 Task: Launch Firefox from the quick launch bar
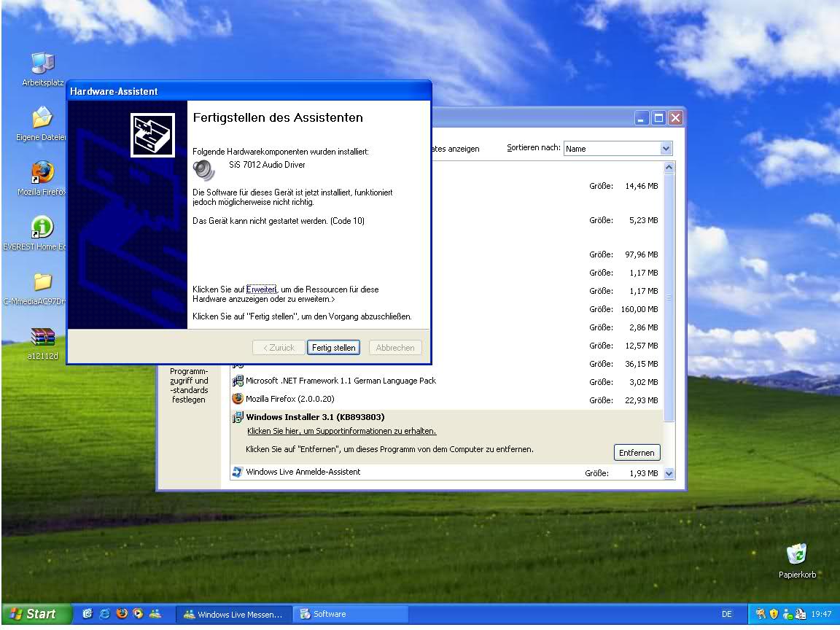tap(122, 614)
